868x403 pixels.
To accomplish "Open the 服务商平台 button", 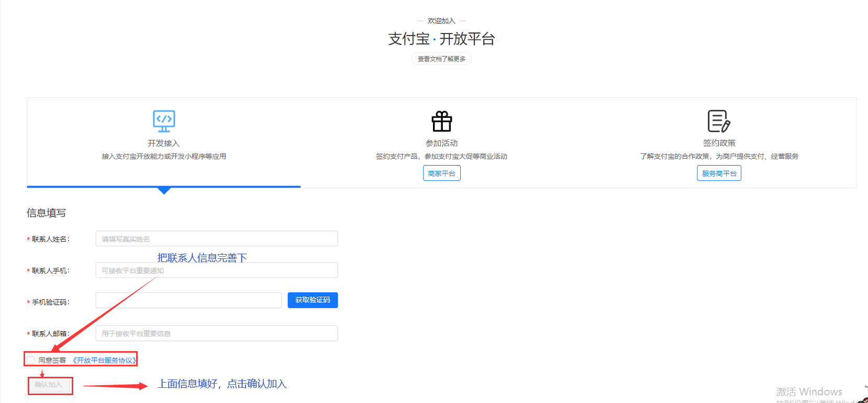I will coord(719,173).
